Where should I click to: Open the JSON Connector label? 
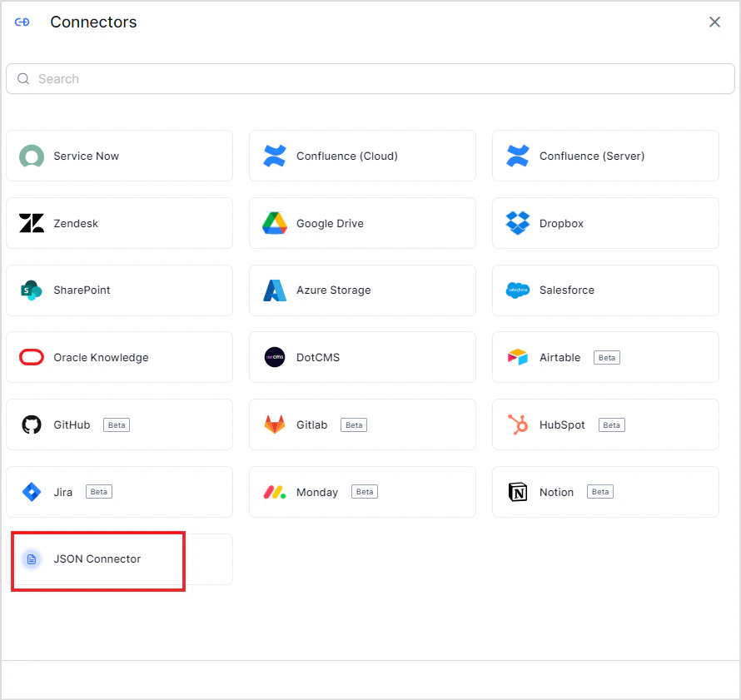point(97,559)
